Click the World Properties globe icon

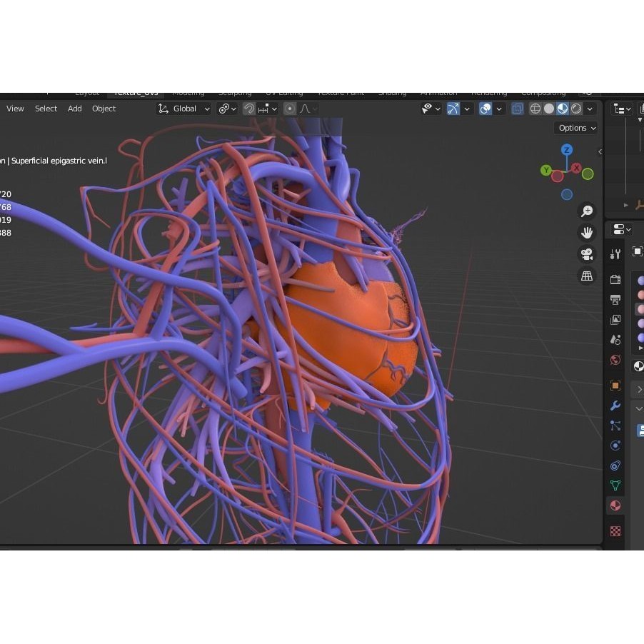(x=615, y=359)
